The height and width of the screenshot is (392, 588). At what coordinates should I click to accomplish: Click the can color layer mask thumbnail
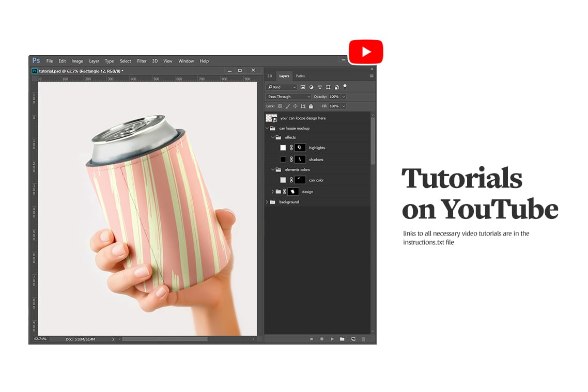pos(300,180)
